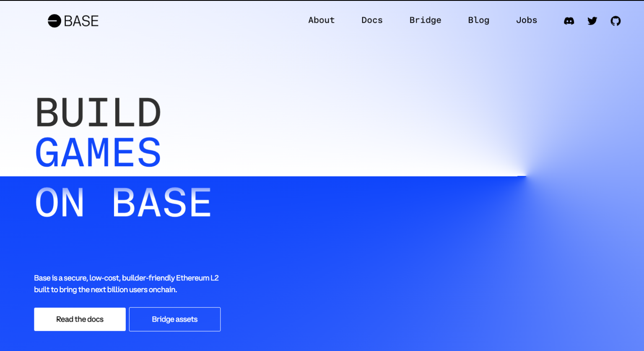
Task: Click the Jobs link in the navbar
Action: tap(527, 20)
